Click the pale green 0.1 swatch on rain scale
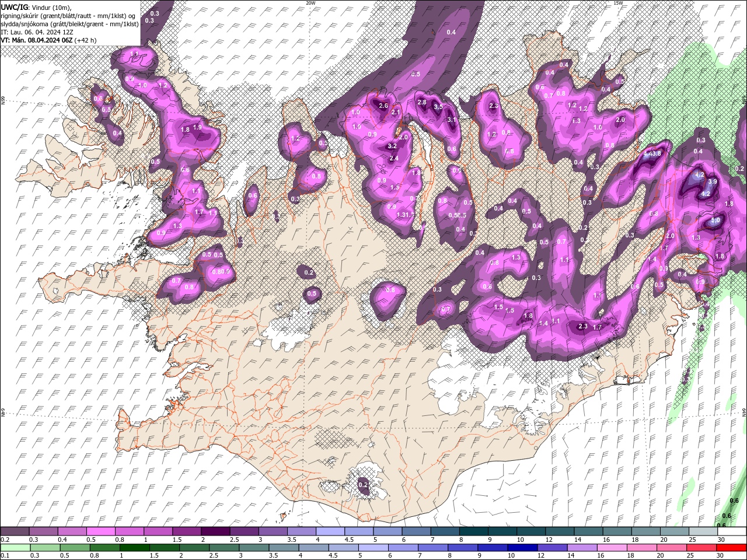This screenshot has width=747, height=560. (15, 548)
